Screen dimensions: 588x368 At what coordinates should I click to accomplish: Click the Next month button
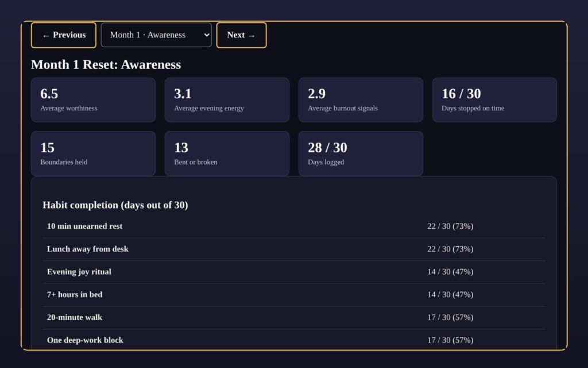click(242, 35)
